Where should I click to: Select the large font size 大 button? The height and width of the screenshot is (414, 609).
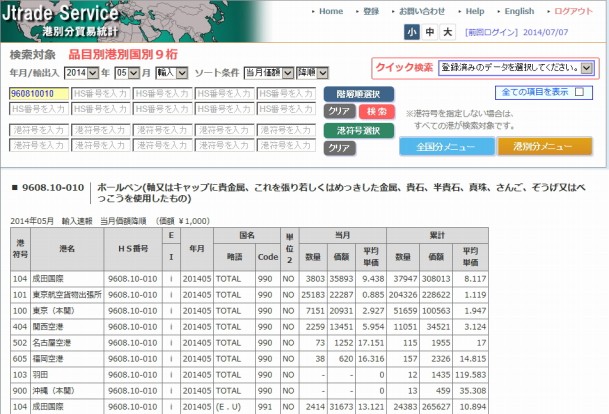[x=447, y=32]
